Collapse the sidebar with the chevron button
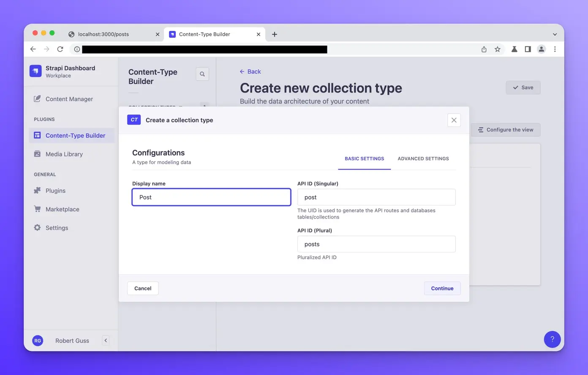This screenshot has height=375, width=588. (106, 340)
